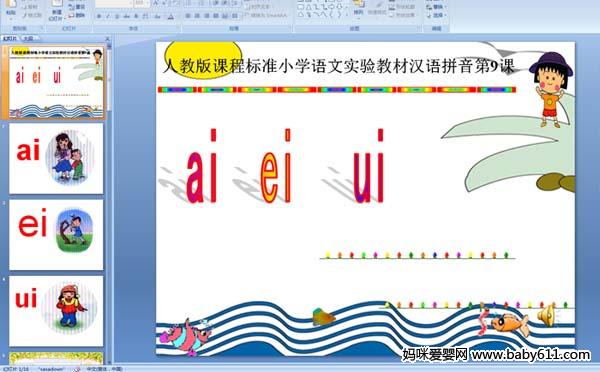The width and height of the screenshot is (600, 372).
Task: Toggle Underline formatting
Action: point(117,16)
